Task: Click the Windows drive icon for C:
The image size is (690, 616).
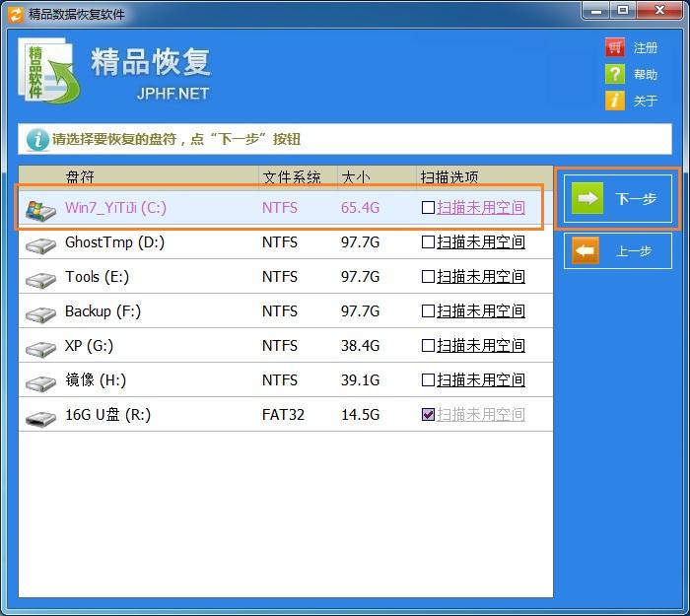Action: [40, 210]
